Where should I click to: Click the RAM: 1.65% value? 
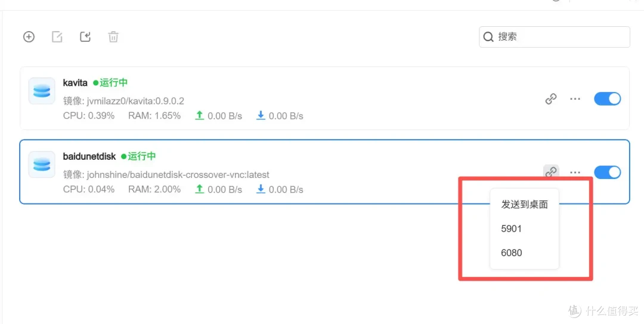point(154,116)
